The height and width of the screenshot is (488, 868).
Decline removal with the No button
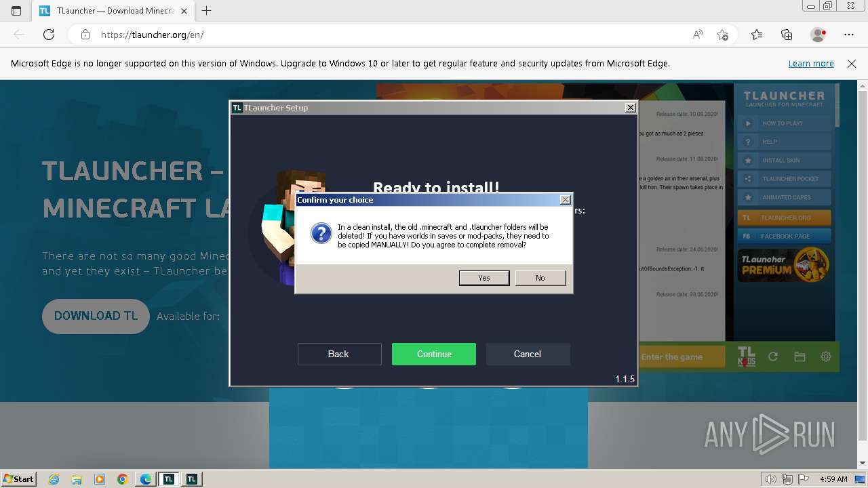(540, 278)
